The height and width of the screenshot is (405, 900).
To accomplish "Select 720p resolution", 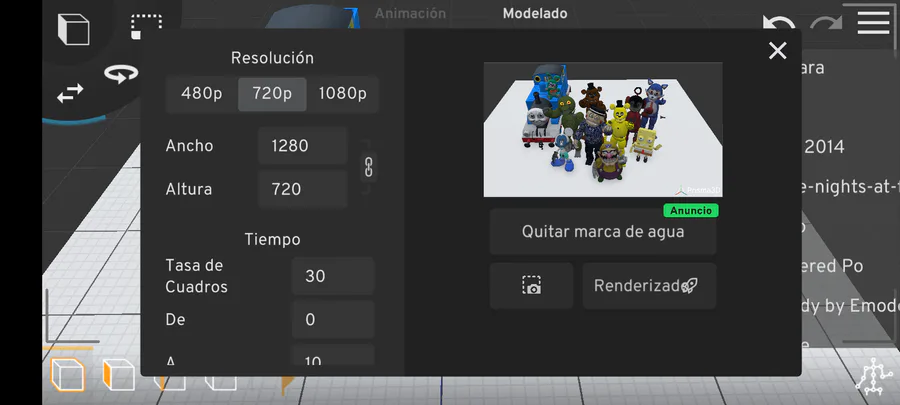I will [272, 94].
